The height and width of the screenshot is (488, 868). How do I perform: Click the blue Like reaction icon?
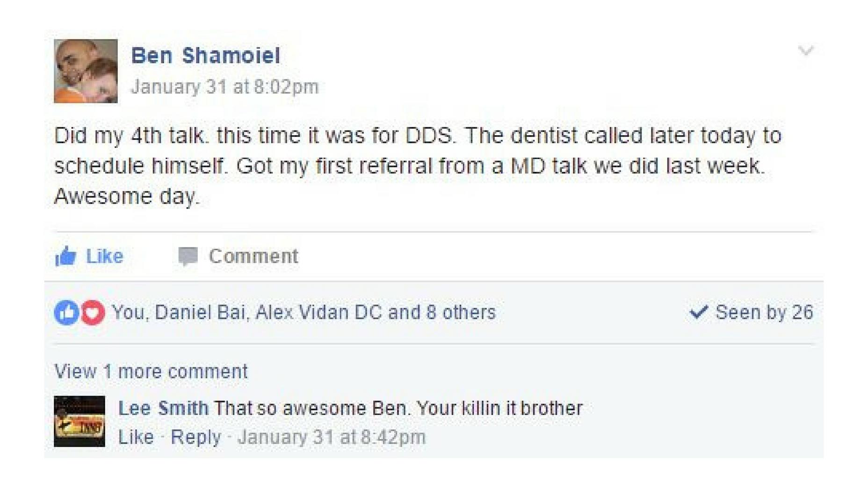tap(66, 312)
